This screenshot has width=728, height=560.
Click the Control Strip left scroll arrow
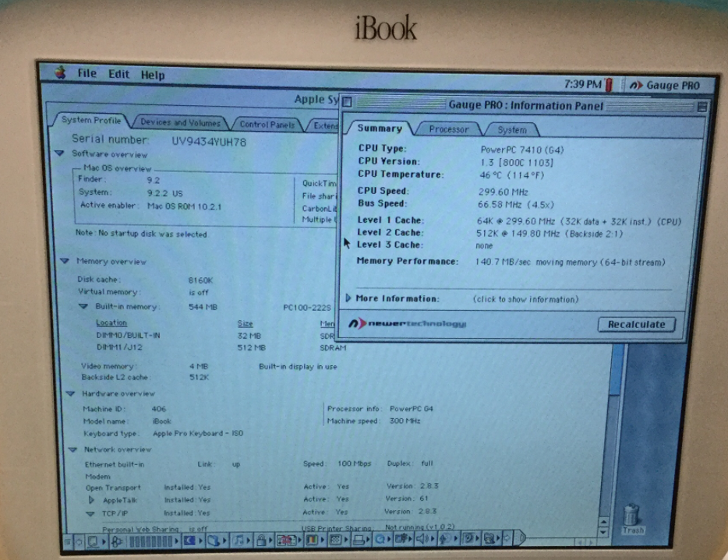(x=79, y=541)
